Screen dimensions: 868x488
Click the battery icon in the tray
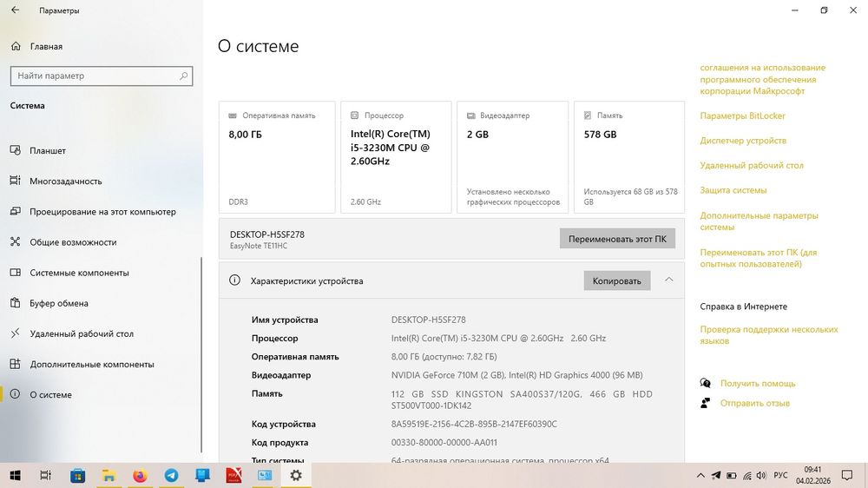tap(731, 475)
